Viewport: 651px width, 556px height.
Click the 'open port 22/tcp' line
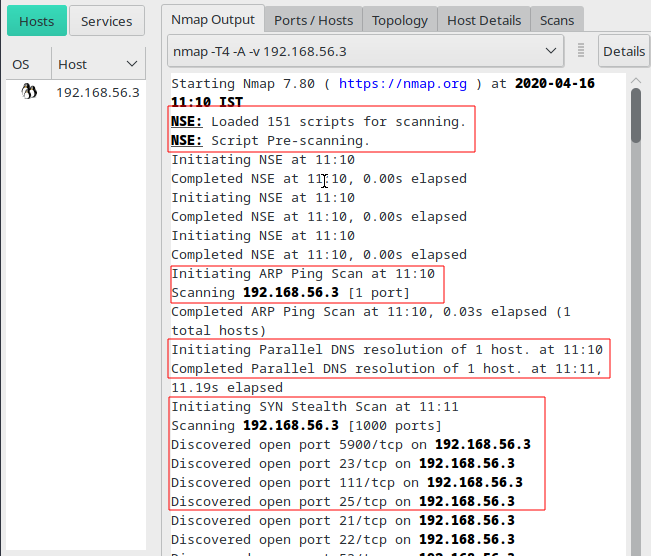point(343,540)
